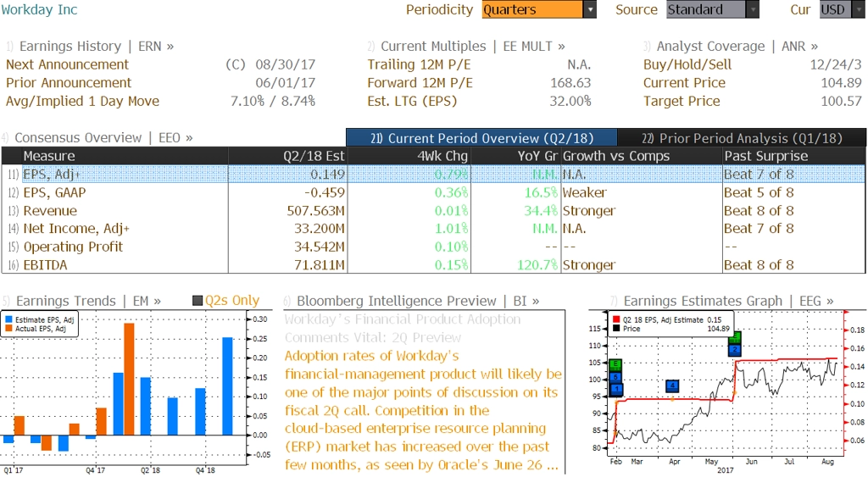Click the Standard source field

706,9
